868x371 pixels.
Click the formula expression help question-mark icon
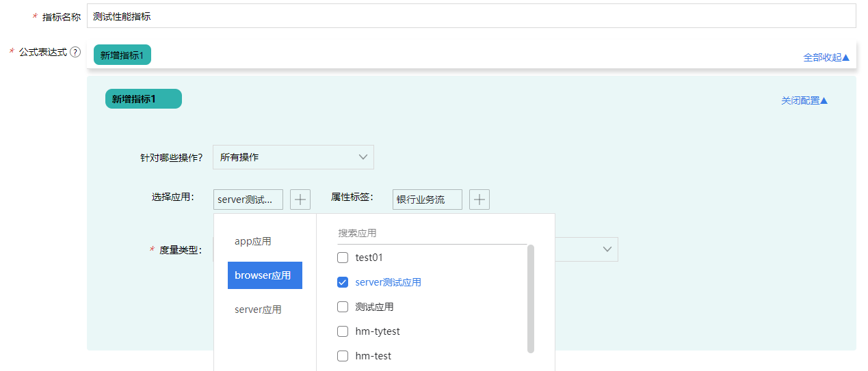75,52
